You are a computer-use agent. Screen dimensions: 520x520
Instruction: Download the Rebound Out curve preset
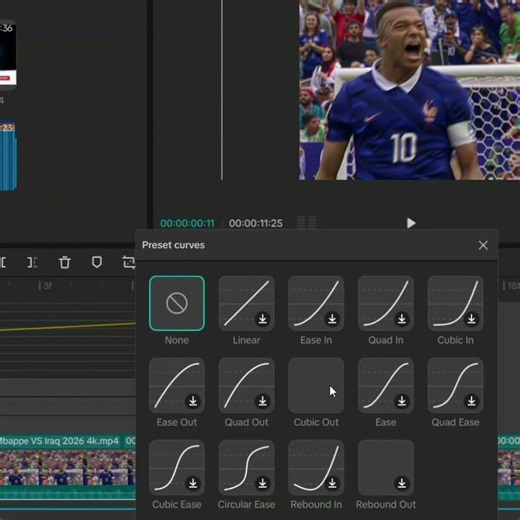[402, 483]
